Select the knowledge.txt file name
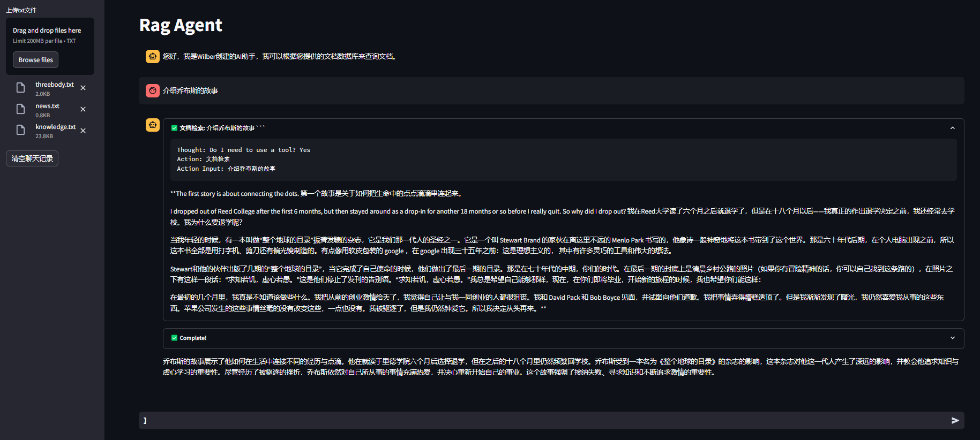 click(56, 127)
